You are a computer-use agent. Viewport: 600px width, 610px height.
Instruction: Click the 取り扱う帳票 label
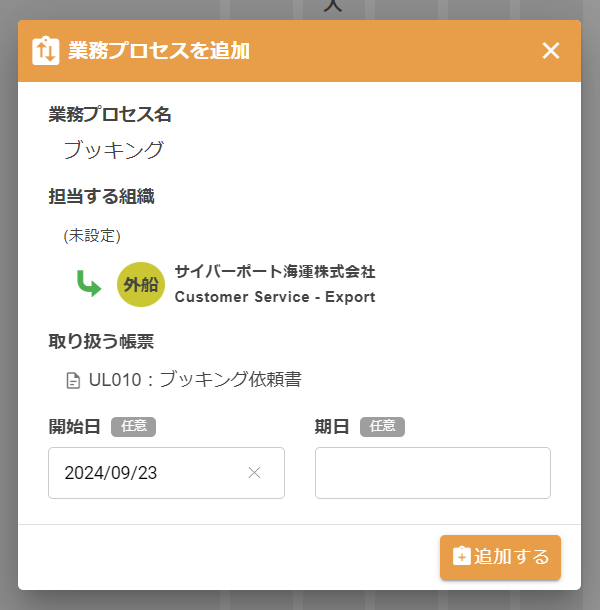pyautogui.click(x=102, y=341)
